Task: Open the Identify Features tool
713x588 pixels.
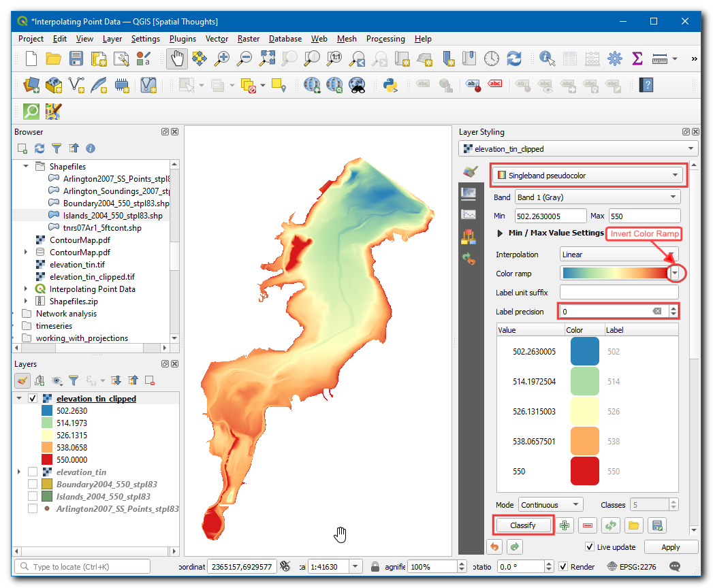Action: tap(547, 59)
